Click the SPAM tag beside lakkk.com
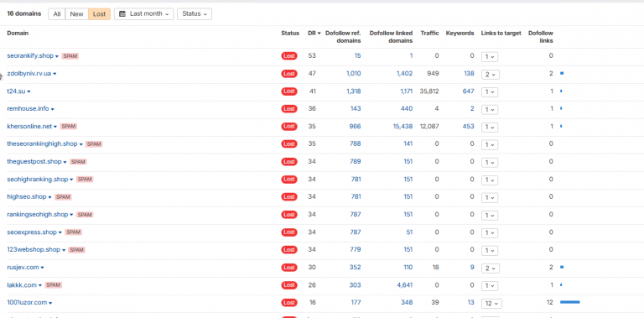644x318 pixels. 54,285
